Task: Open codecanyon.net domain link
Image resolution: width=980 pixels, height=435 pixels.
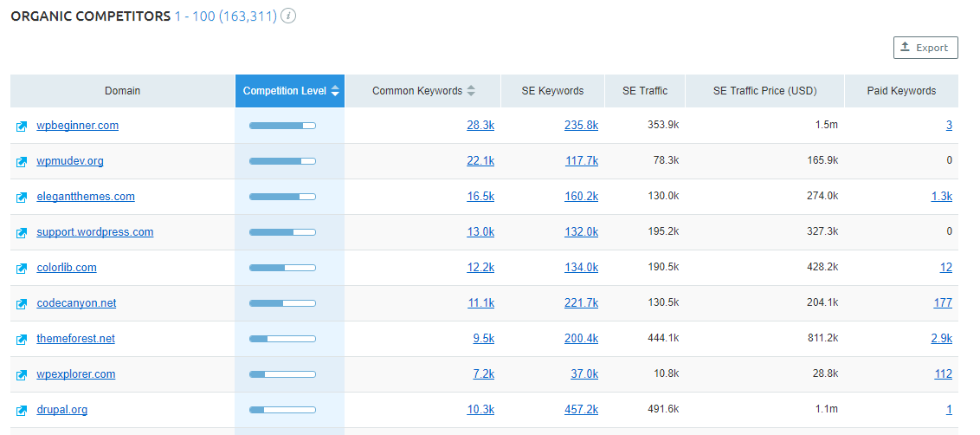Action: click(76, 303)
